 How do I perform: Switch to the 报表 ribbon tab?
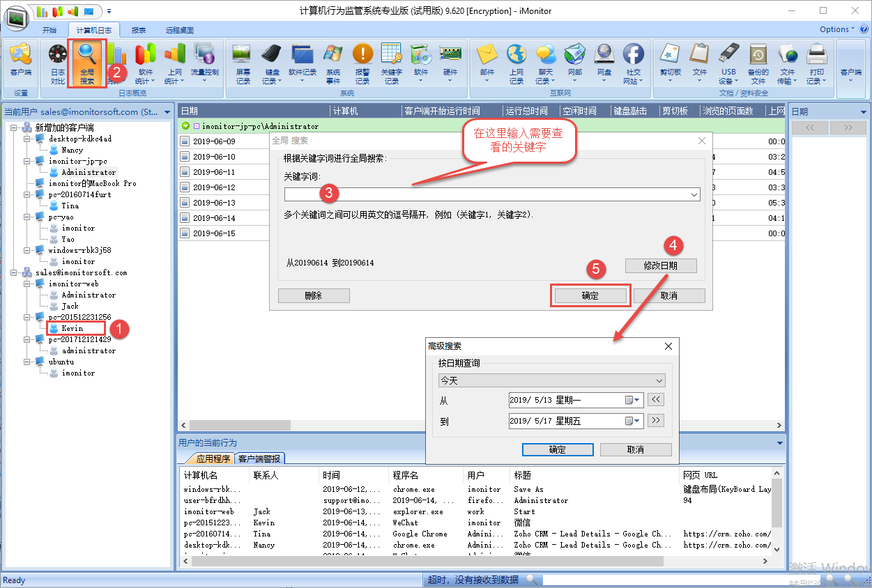tap(139, 31)
